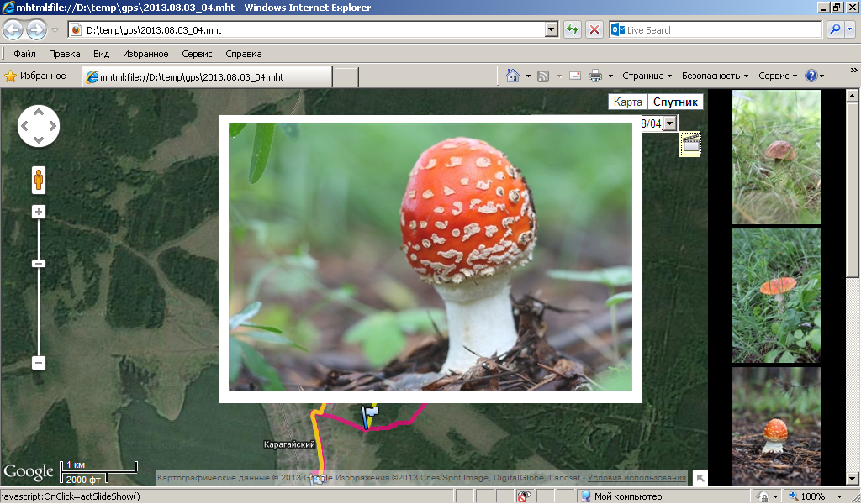Click the privacy eye blocked icon in status bar
Screen dimensions: 861x504
524,496
